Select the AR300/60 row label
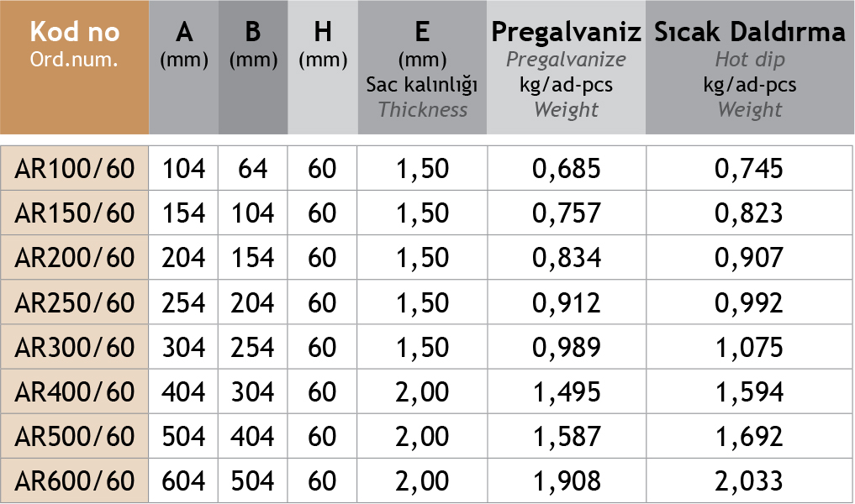 pyautogui.click(x=75, y=347)
